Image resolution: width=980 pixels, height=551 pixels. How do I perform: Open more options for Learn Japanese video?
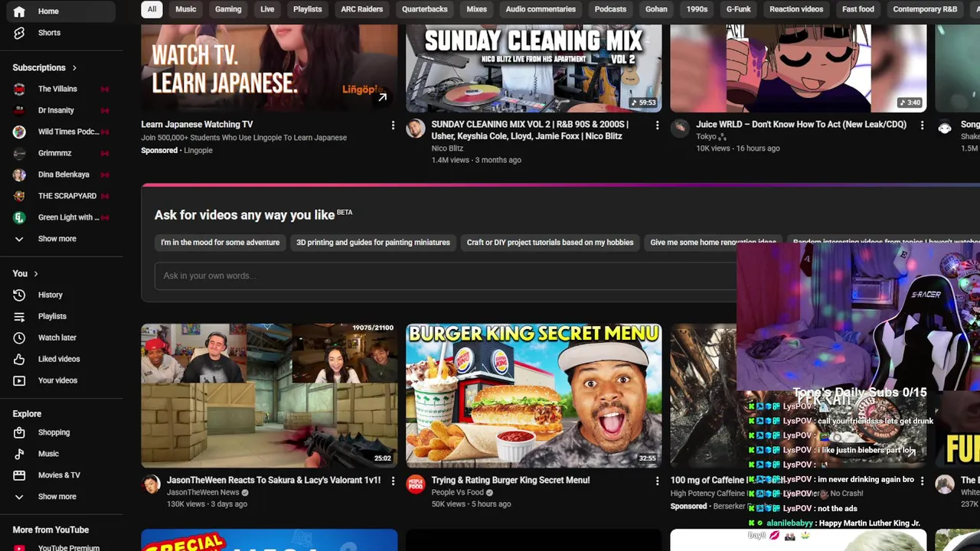click(x=393, y=125)
